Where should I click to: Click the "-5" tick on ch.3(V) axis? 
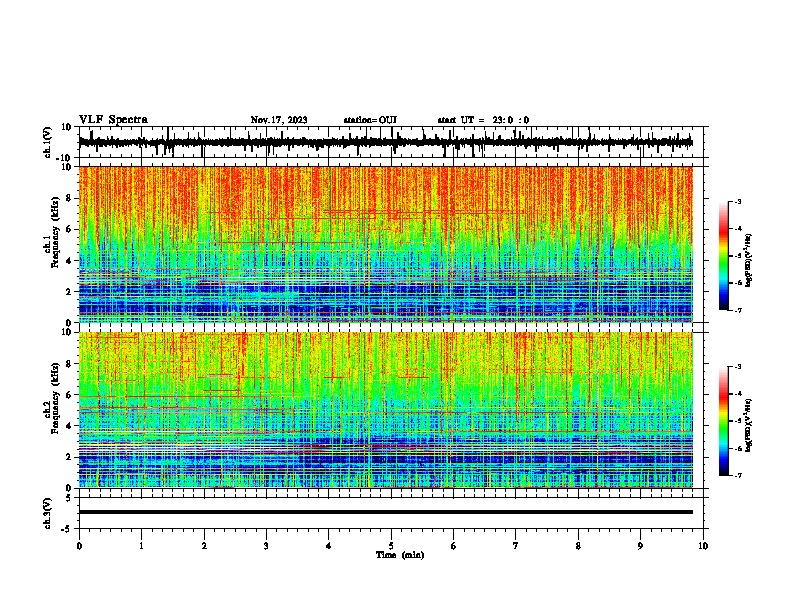point(68,529)
